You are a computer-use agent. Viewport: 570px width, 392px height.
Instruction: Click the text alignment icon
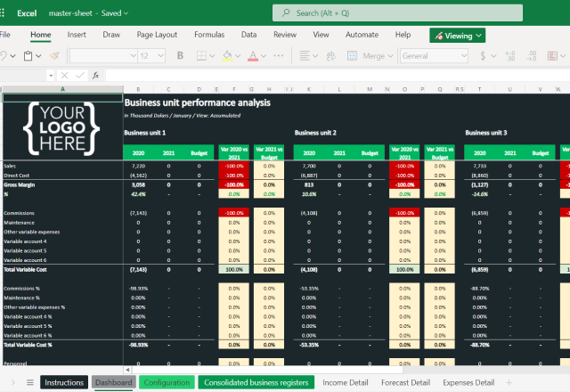coord(305,55)
